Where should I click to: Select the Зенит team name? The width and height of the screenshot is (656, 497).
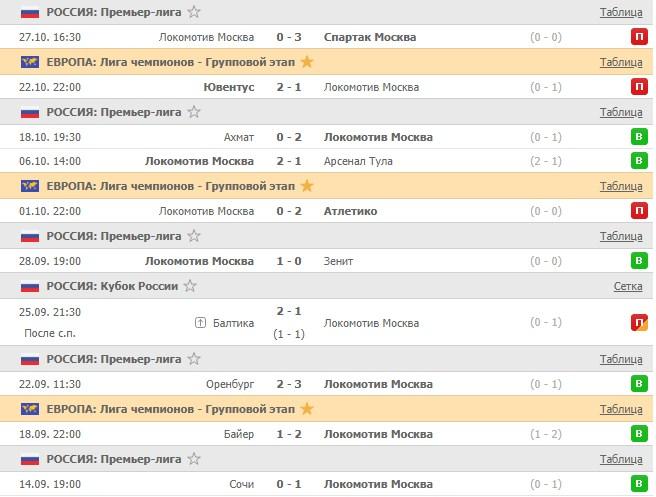click(340, 261)
